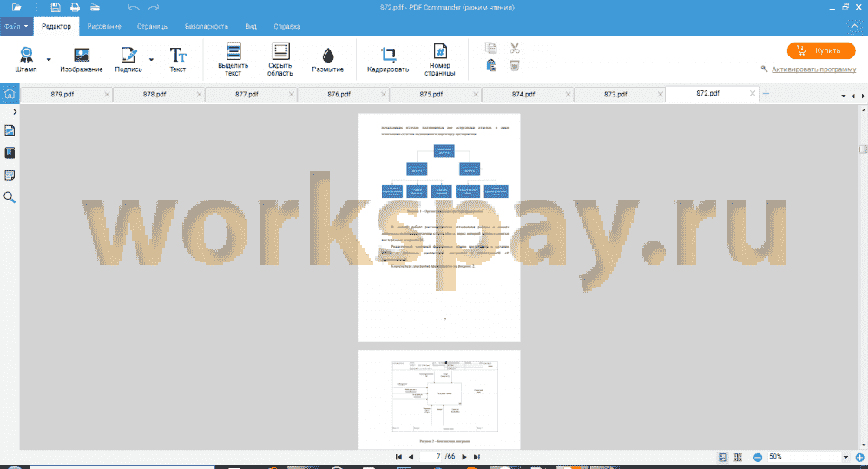Pick the Размытие blur tool
The width and height of the screenshot is (868, 469).
[328, 60]
